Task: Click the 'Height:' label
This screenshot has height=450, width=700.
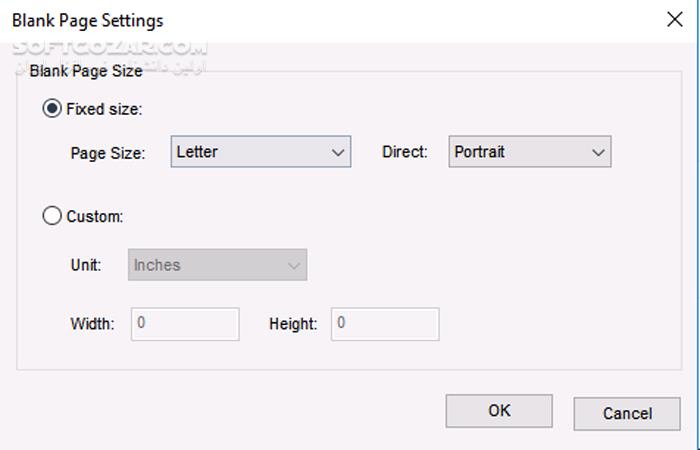Action: [293, 324]
